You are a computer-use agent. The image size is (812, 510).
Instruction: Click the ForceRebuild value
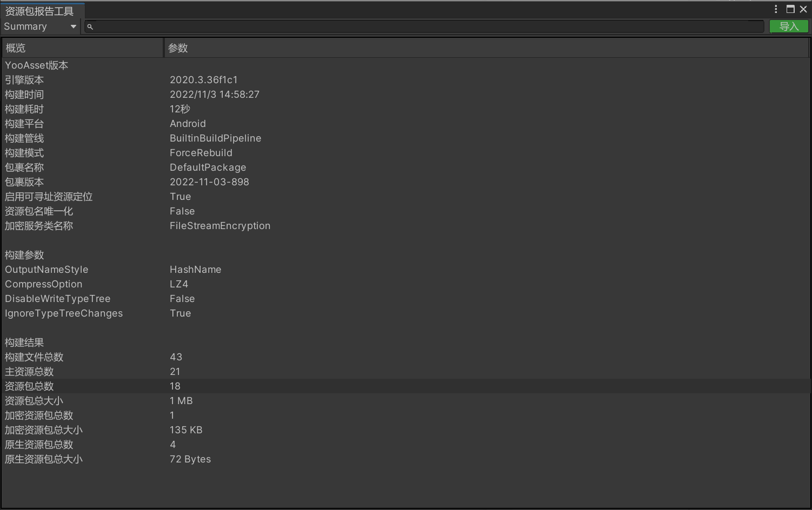tap(201, 153)
